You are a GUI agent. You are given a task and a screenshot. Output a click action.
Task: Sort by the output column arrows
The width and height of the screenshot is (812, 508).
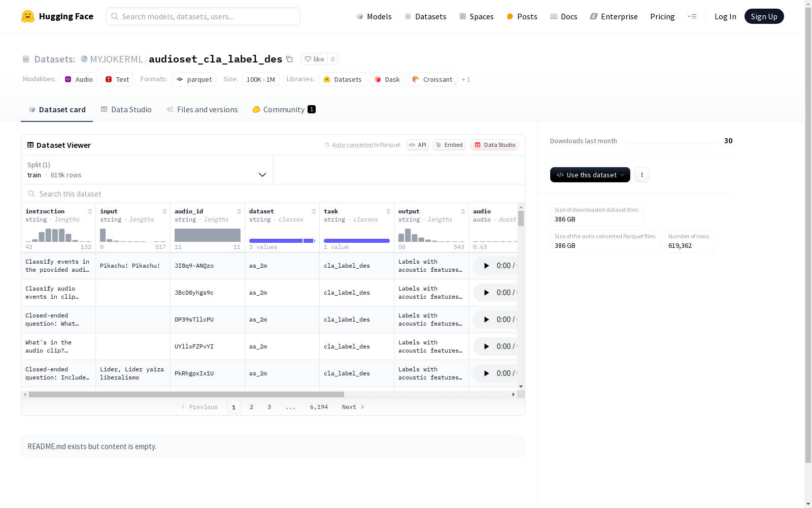tap(463, 211)
